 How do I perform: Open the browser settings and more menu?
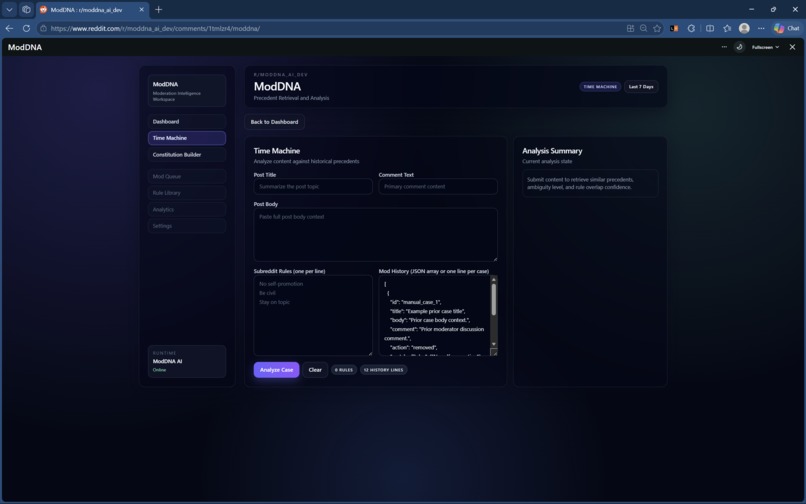click(761, 28)
